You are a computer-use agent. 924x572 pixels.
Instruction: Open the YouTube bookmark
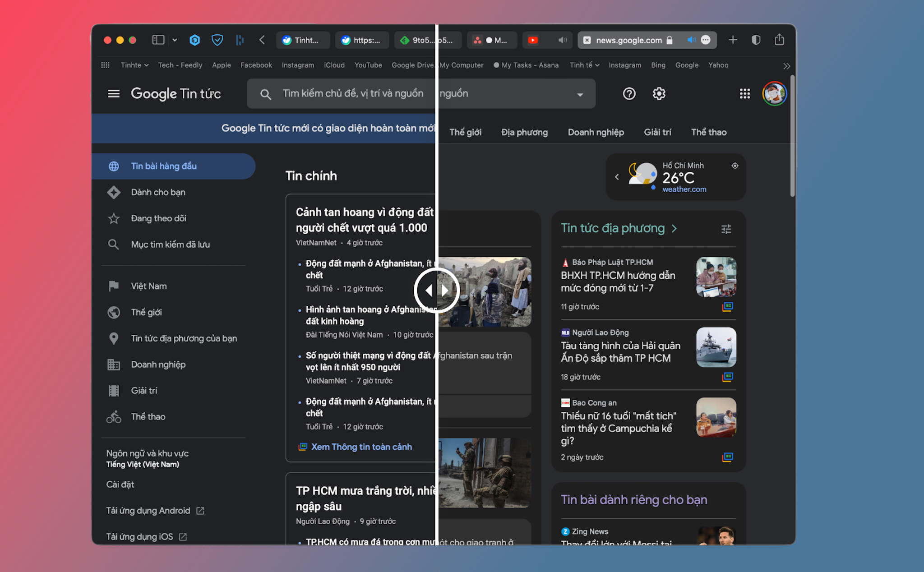tap(368, 65)
